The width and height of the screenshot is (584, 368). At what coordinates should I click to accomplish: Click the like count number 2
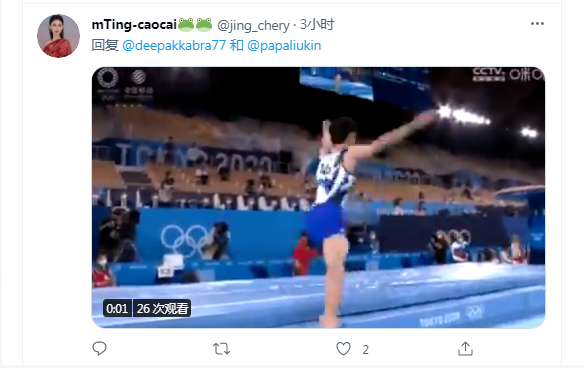(x=366, y=349)
